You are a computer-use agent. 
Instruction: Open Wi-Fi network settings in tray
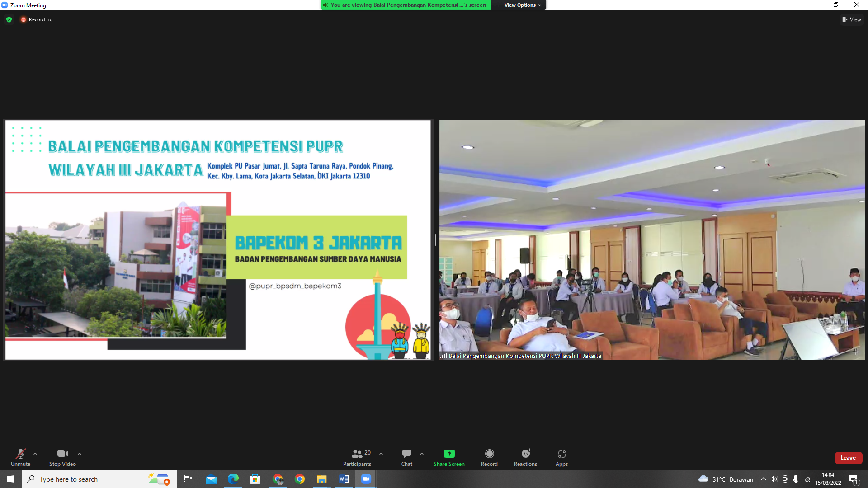point(807,479)
